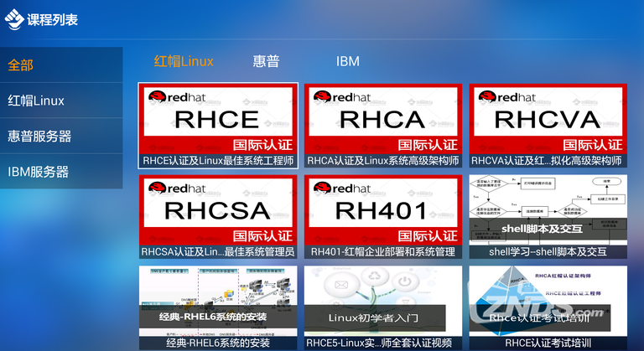Open the RHCE course thumbnail
The height and width of the screenshot is (351, 644).
pos(218,119)
